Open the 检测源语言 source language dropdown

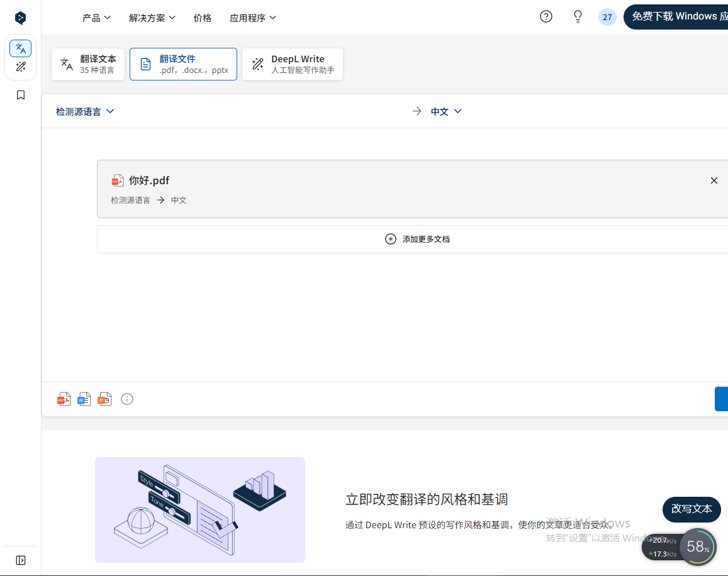pyautogui.click(x=85, y=111)
